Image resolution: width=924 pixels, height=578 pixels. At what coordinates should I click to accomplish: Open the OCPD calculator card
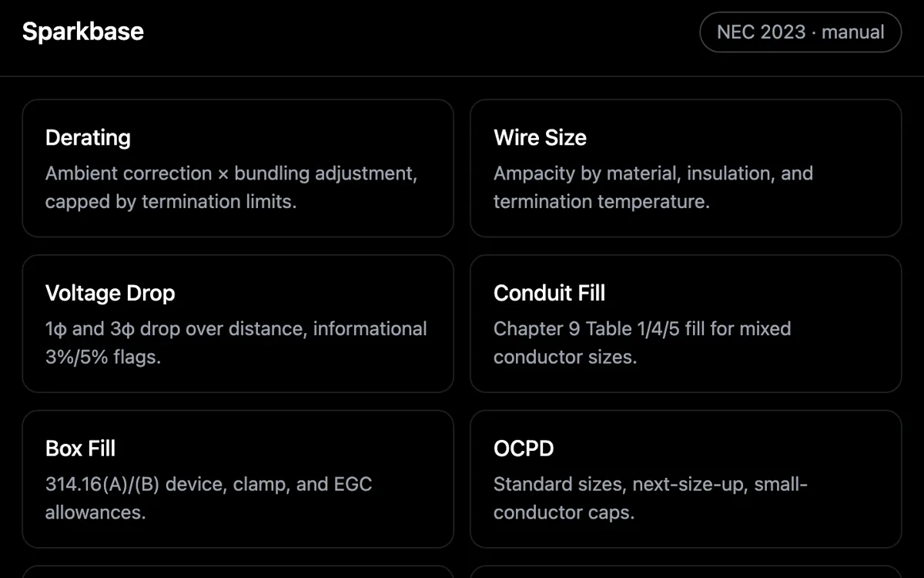point(686,479)
